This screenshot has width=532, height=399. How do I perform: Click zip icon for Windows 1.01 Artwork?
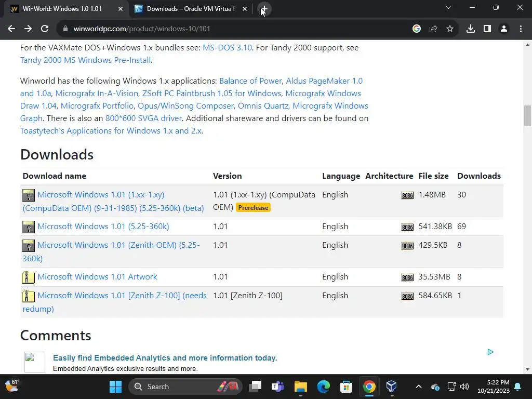click(x=29, y=277)
